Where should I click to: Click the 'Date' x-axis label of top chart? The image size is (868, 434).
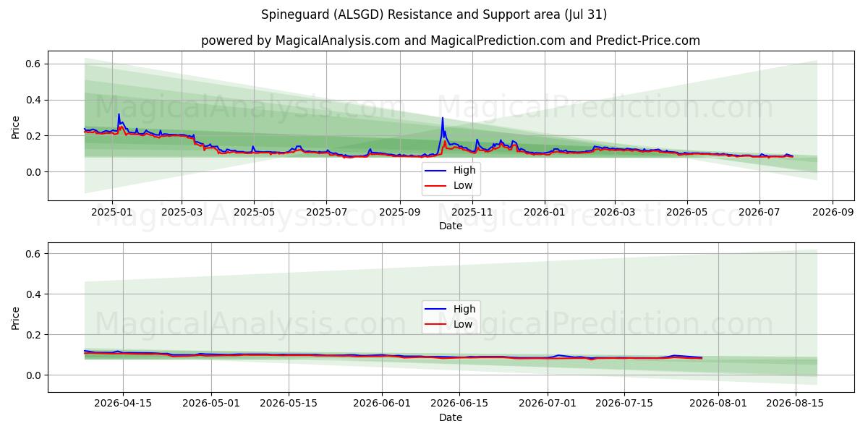tap(450, 226)
